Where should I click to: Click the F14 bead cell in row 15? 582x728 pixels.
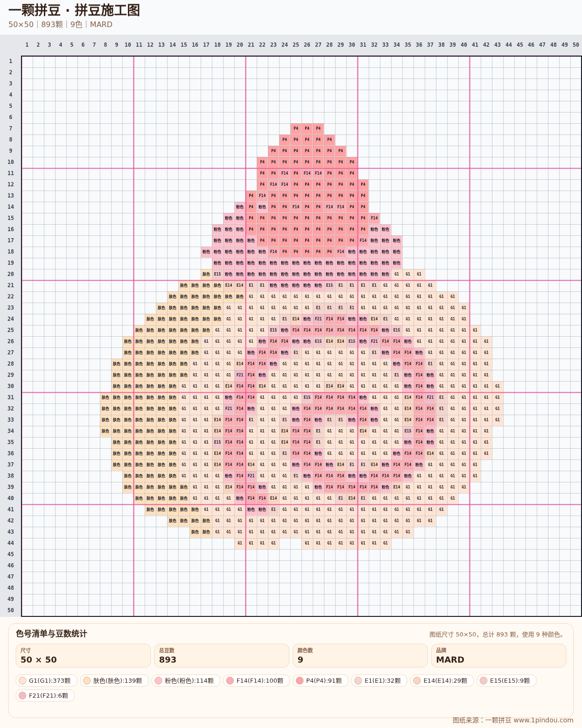pyautogui.click(x=374, y=218)
